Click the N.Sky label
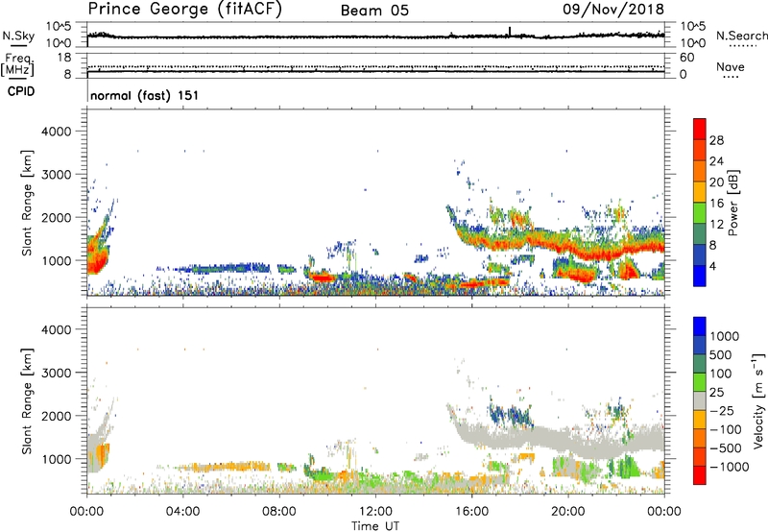Viewport: 768px width, 532px height. (x=18, y=36)
